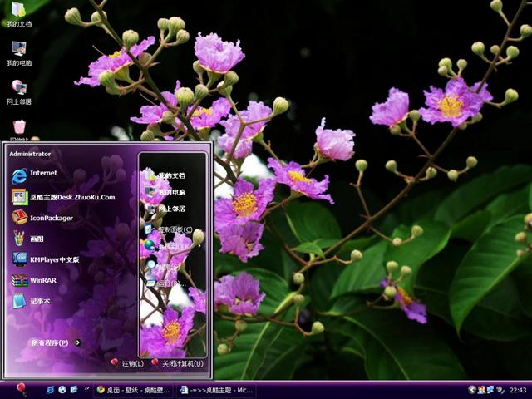
Task: Click the 关闭计算机(U) shut down button
Action: click(x=175, y=363)
